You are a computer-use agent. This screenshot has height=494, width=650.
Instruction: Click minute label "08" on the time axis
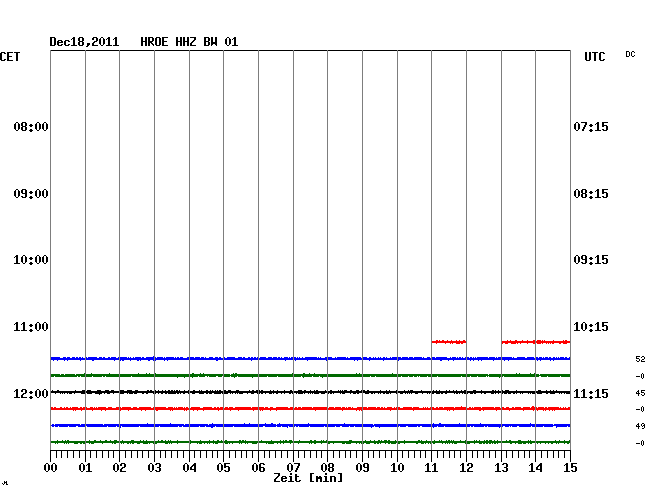(x=327, y=468)
